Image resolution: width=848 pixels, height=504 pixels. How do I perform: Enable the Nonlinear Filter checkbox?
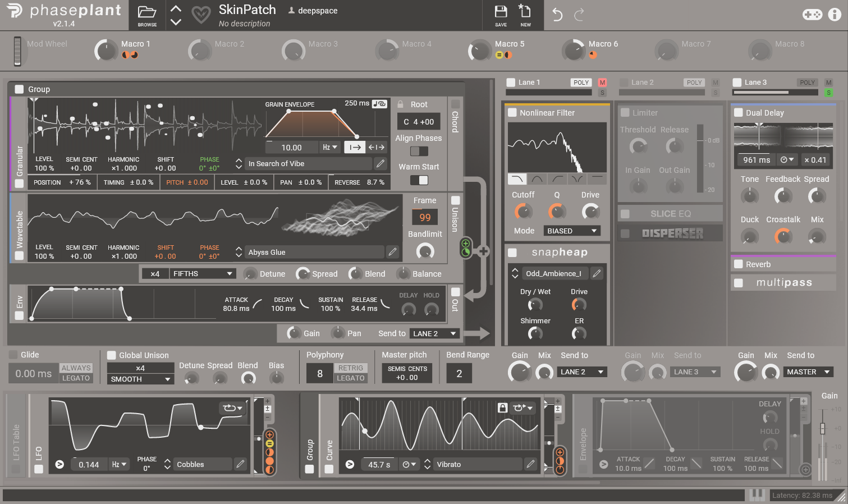[512, 113]
